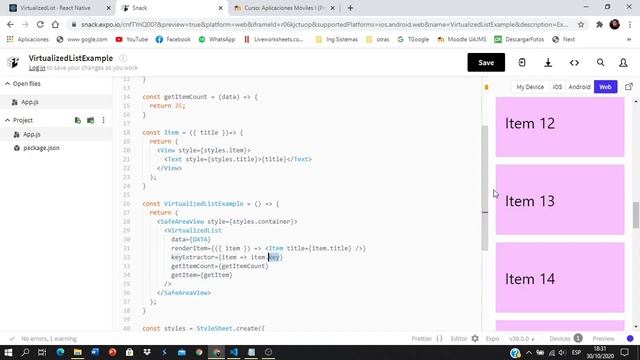The width and height of the screenshot is (640, 360).
Task: Switch preview to My Device tab
Action: click(530, 87)
